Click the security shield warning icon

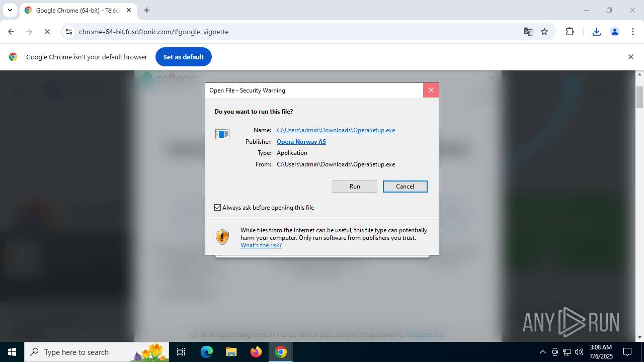coord(222,237)
